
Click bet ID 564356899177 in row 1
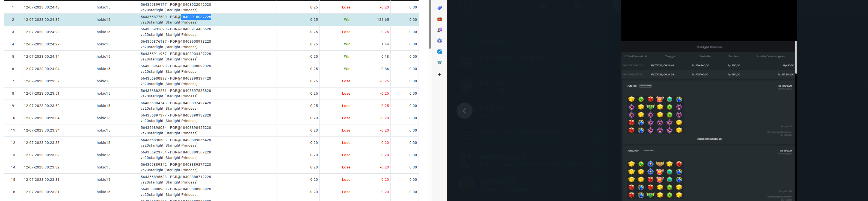pyautogui.click(x=154, y=5)
